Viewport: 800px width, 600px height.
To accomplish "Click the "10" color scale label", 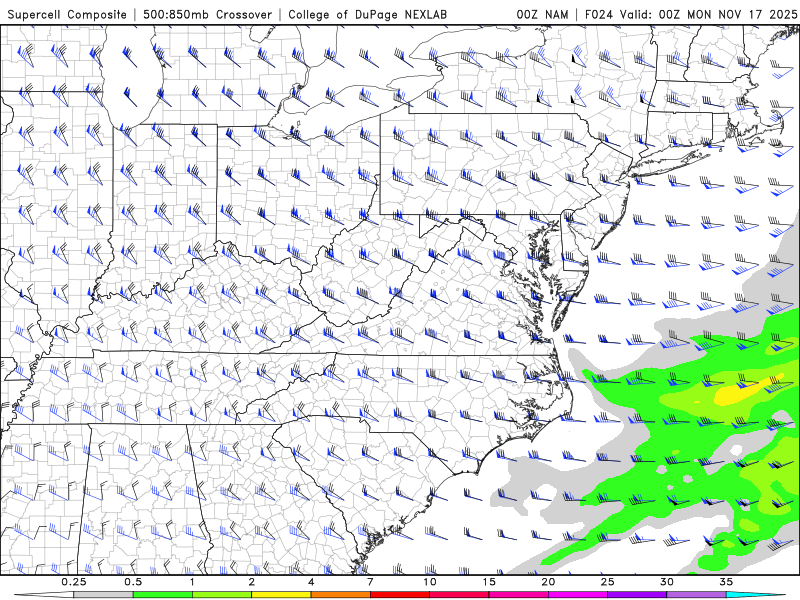I will [430, 582].
